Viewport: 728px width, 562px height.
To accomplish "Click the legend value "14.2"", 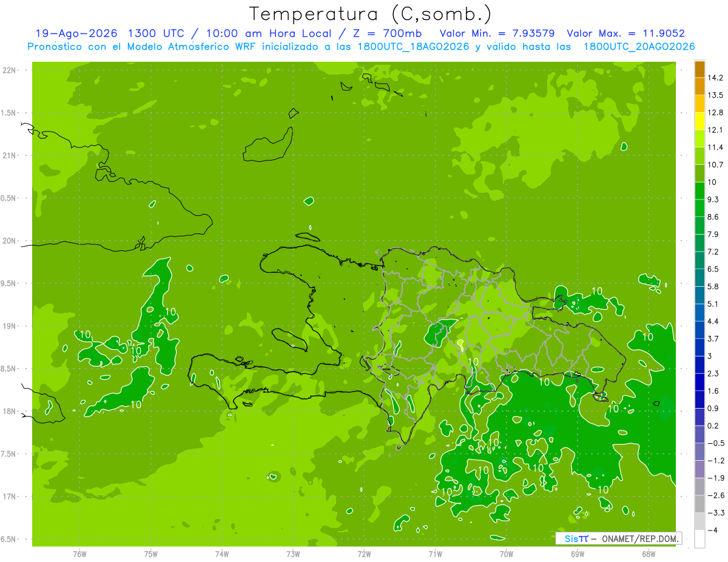I will click(716, 78).
